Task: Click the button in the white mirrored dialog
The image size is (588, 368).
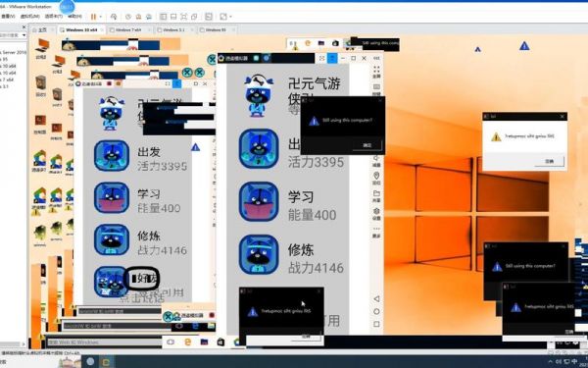Action: (549, 161)
